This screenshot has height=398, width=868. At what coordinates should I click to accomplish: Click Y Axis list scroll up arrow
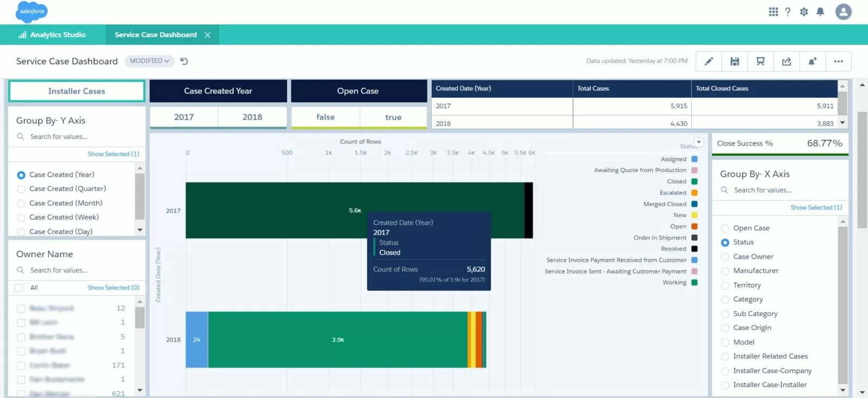[140, 168]
